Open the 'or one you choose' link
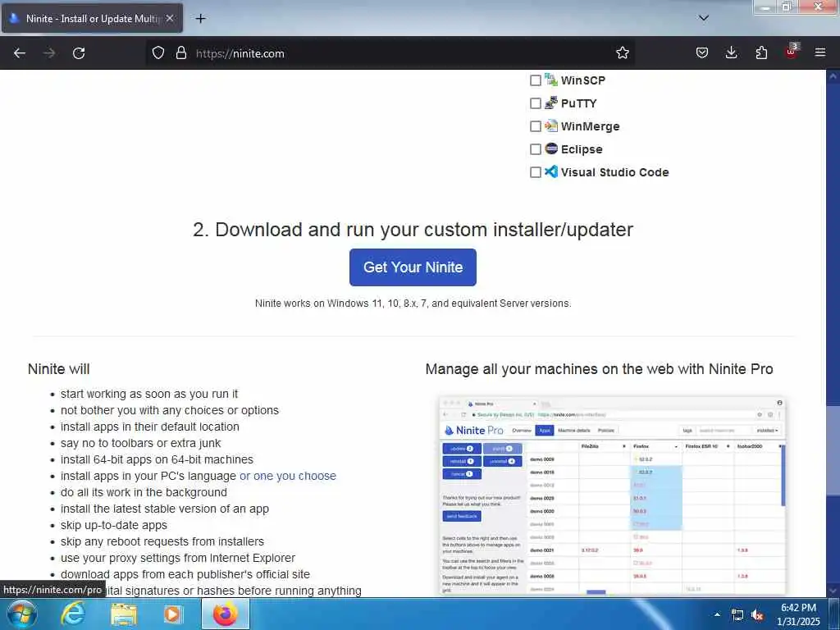Viewport: 840px width, 630px height. tap(288, 477)
